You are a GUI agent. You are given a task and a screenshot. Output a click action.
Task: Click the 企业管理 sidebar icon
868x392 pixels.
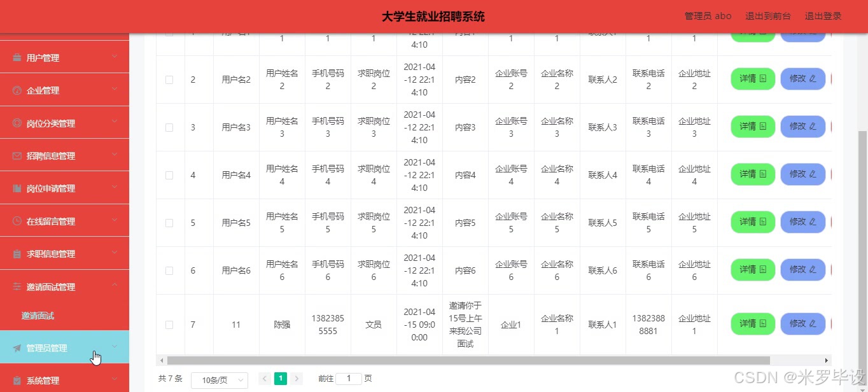[17, 90]
